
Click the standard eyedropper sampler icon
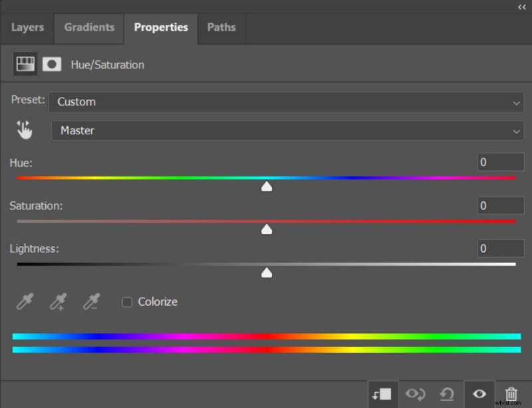(25, 302)
